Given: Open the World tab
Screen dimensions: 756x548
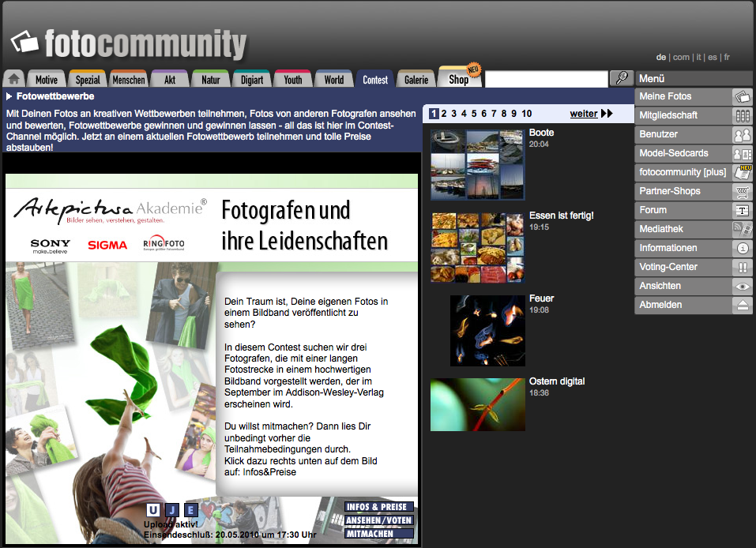Looking at the screenshot, I should pyautogui.click(x=333, y=80).
